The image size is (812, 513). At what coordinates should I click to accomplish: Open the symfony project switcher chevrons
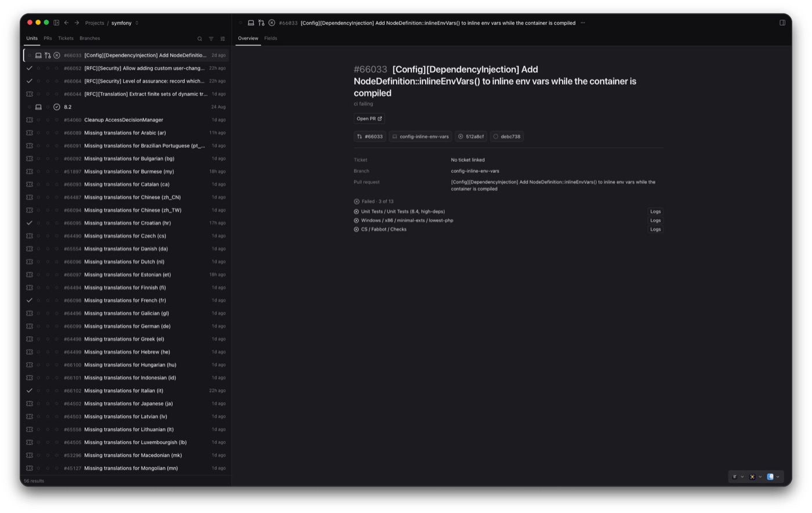(x=137, y=23)
